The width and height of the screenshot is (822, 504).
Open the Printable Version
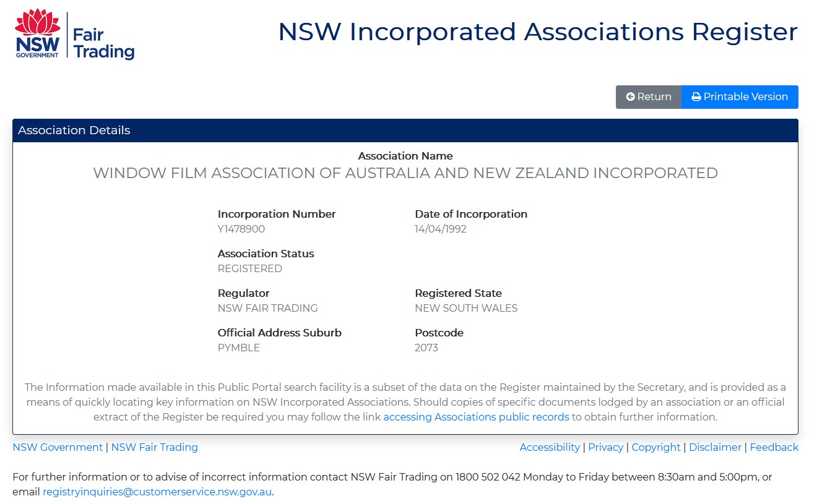click(x=740, y=97)
